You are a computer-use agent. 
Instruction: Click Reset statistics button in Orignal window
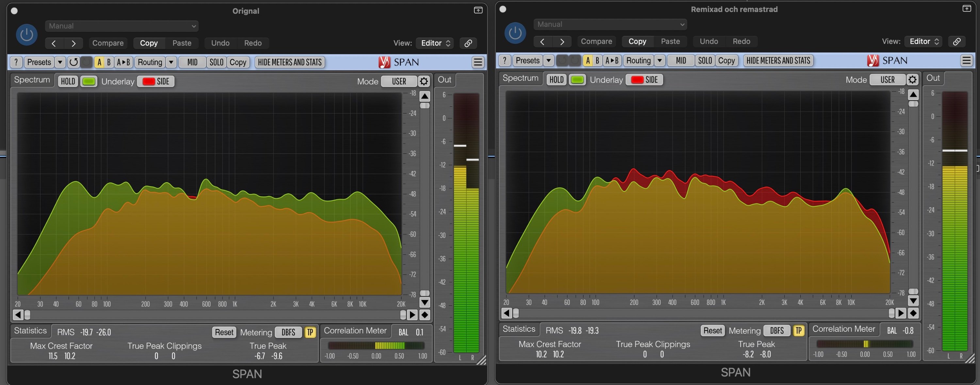pyautogui.click(x=224, y=332)
